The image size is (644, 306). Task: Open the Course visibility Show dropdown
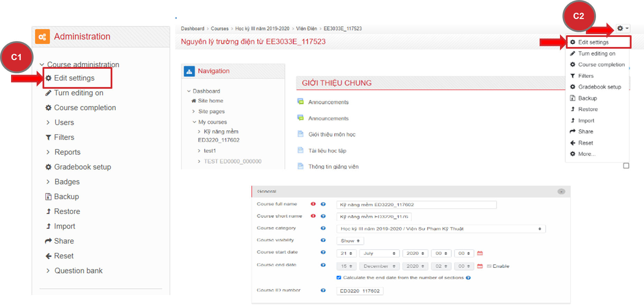(350, 241)
